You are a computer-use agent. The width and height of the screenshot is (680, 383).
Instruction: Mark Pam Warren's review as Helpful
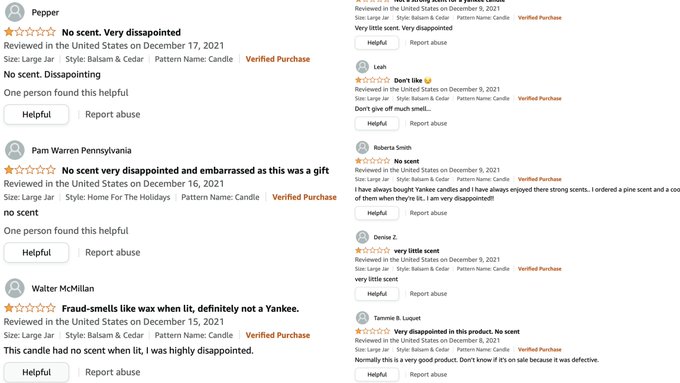(x=36, y=252)
